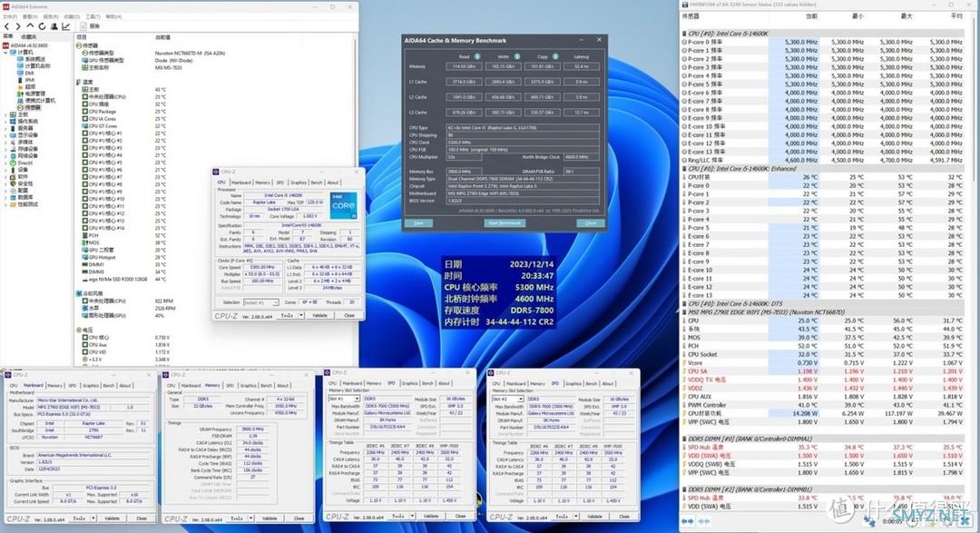Click Save in the AIDA64 Cache & Memory Benchmark
The image size is (980, 533).
418,222
